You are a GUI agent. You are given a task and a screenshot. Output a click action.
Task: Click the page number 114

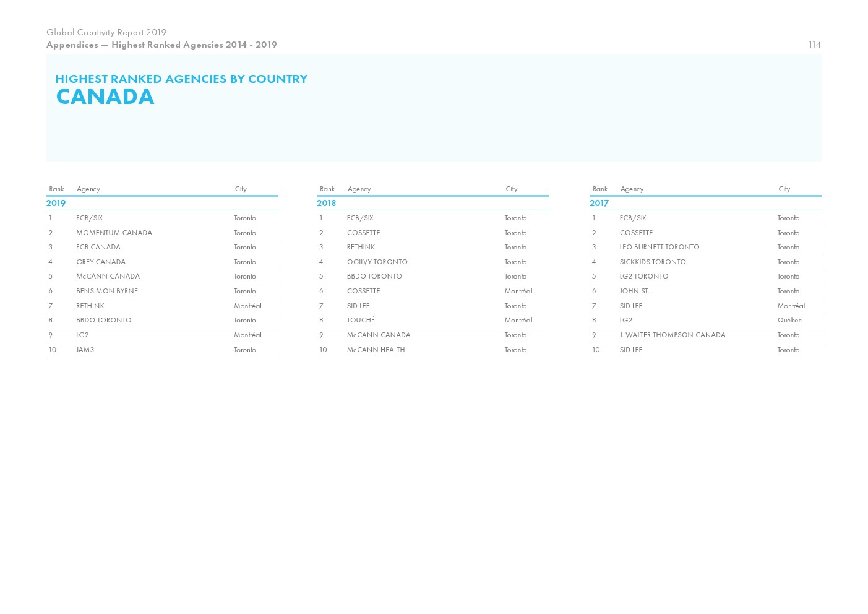coord(814,45)
